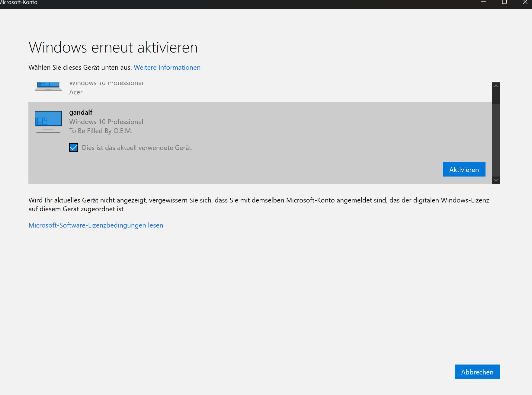The image size is (532, 395).
Task: Minimize the Microsoft-Konto window
Action: click(x=483, y=2)
